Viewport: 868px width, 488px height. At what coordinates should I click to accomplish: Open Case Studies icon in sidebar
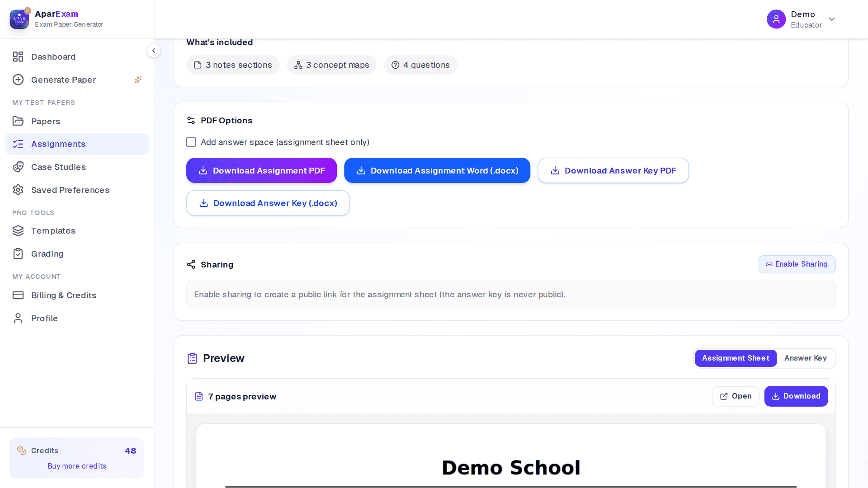coord(18,167)
